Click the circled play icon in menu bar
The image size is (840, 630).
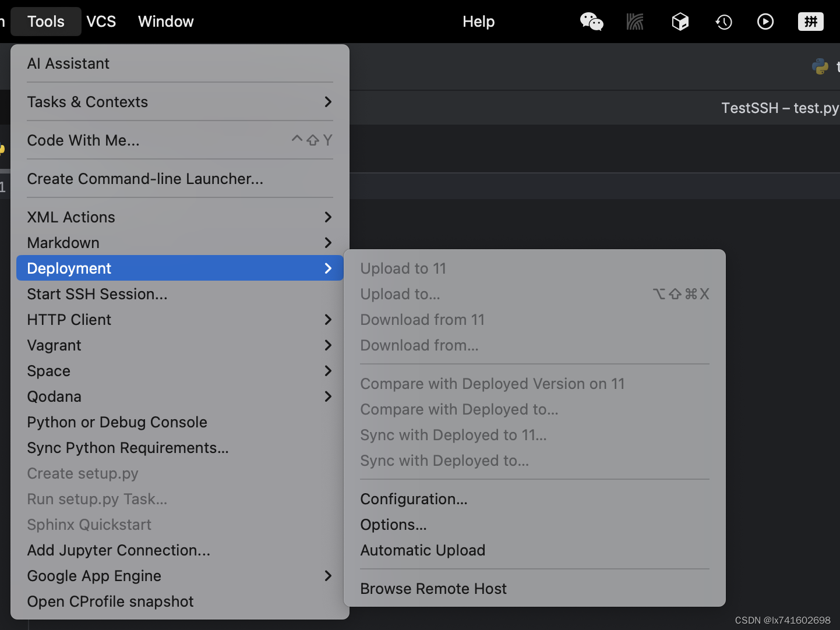click(x=765, y=22)
